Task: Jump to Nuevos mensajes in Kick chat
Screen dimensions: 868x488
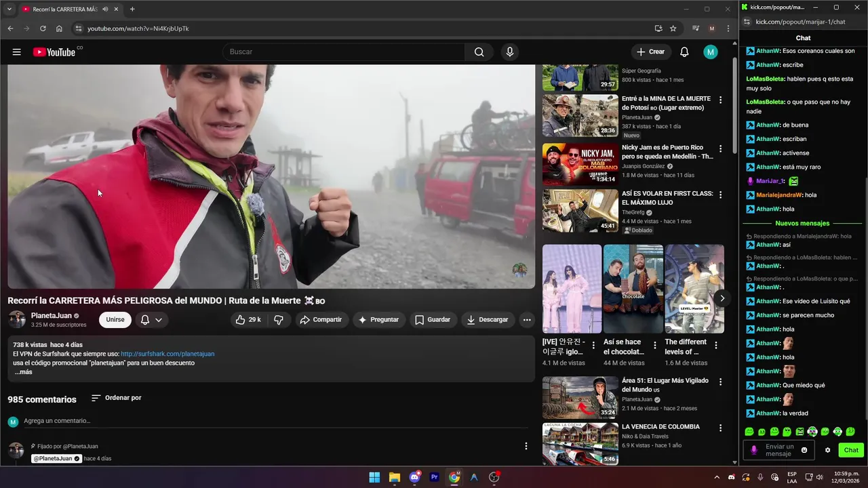Action: 803,223
